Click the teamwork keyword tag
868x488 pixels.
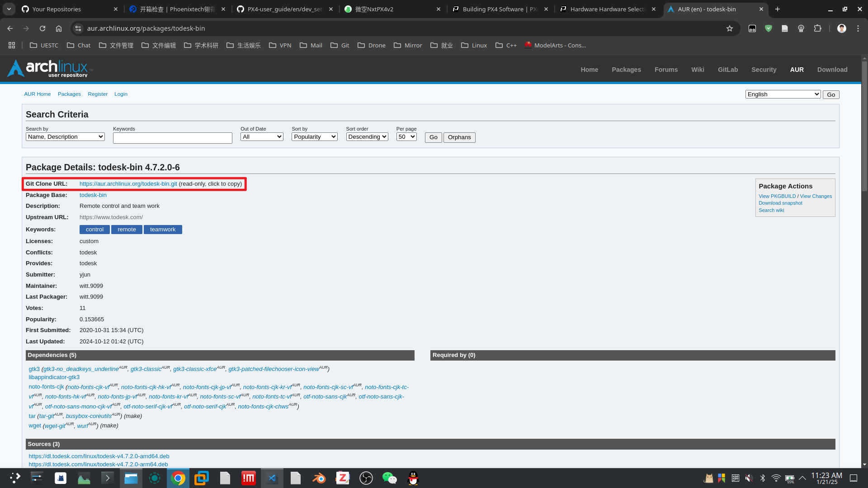[163, 230]
